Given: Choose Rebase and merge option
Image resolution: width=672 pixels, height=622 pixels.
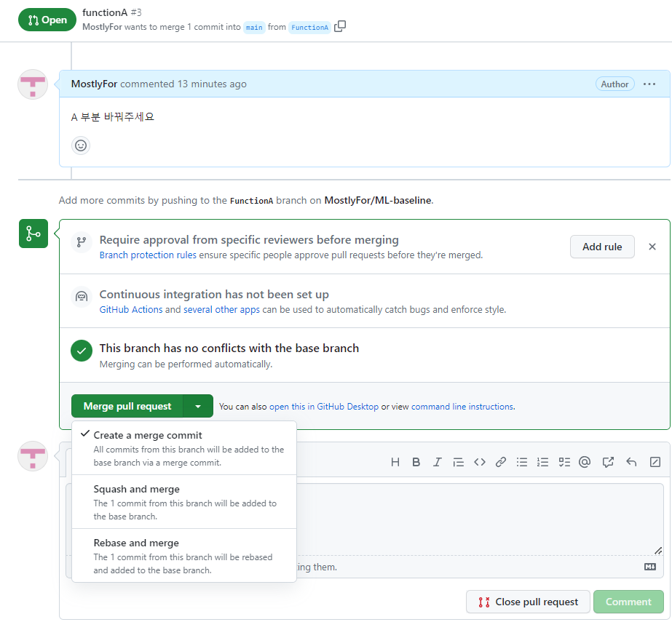Looking at the screenshot, I should click(184, 556).
